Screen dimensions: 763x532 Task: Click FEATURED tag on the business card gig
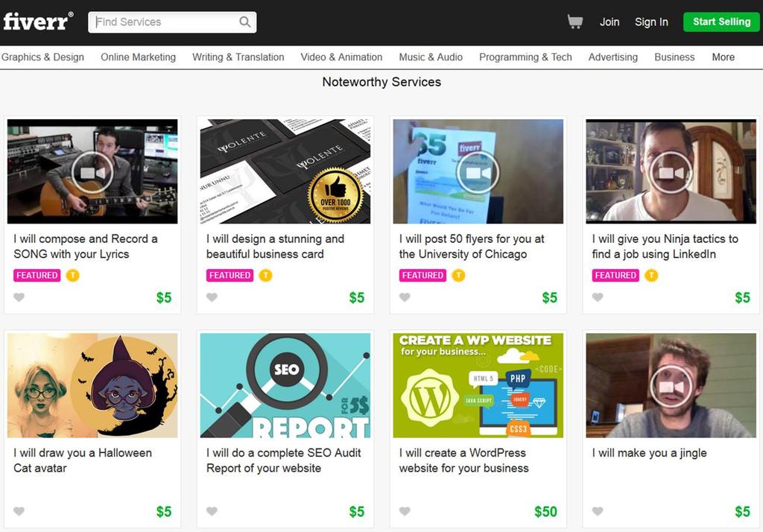229,276
